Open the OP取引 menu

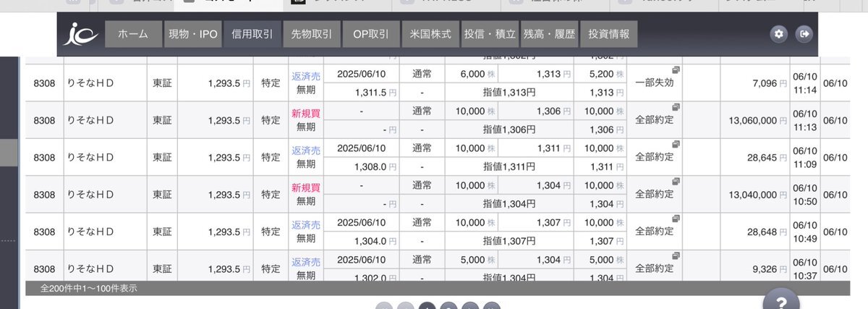click(x=371, y=34)
